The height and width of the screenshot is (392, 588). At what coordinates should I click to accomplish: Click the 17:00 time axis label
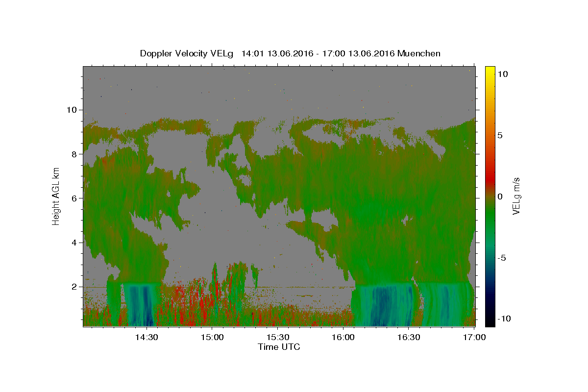[x=475, y=337]
